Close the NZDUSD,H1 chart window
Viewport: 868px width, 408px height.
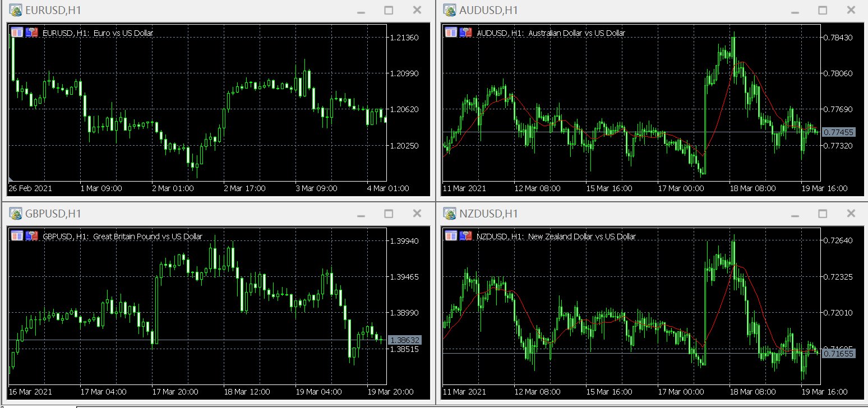[851, 214]
